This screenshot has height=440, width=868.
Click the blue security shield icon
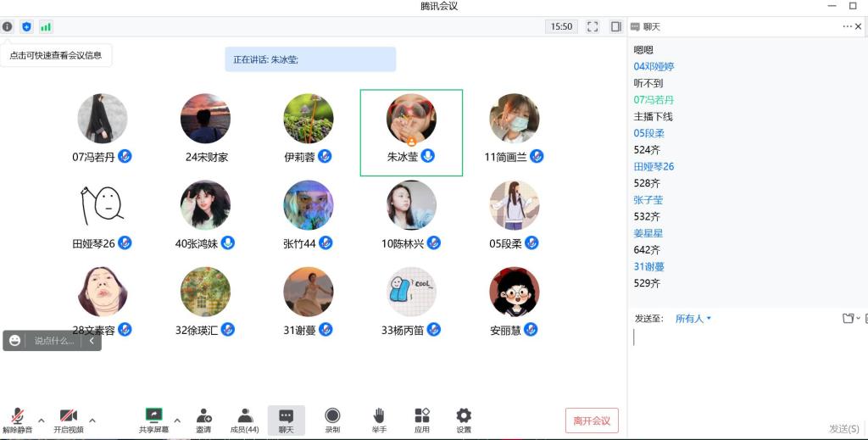(26, 26)
